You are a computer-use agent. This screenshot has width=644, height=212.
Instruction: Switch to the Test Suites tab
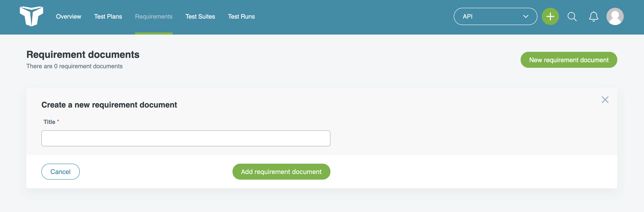[x=200, y=17]
